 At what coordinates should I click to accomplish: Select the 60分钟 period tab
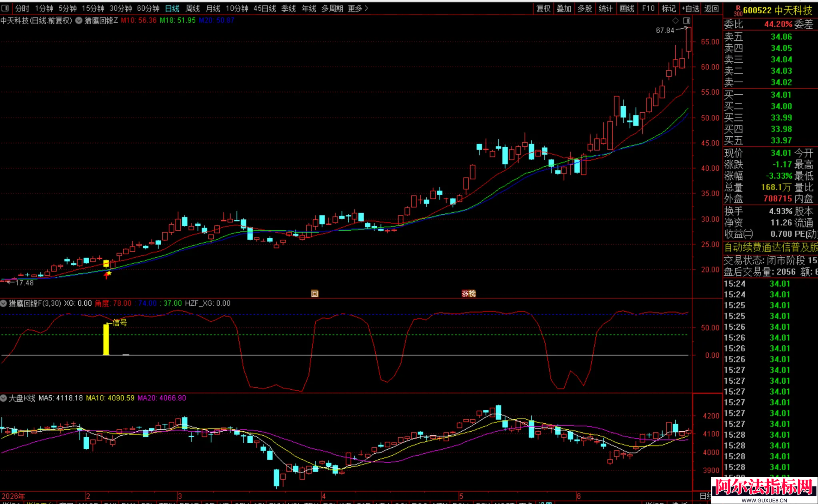pos(148,8)
